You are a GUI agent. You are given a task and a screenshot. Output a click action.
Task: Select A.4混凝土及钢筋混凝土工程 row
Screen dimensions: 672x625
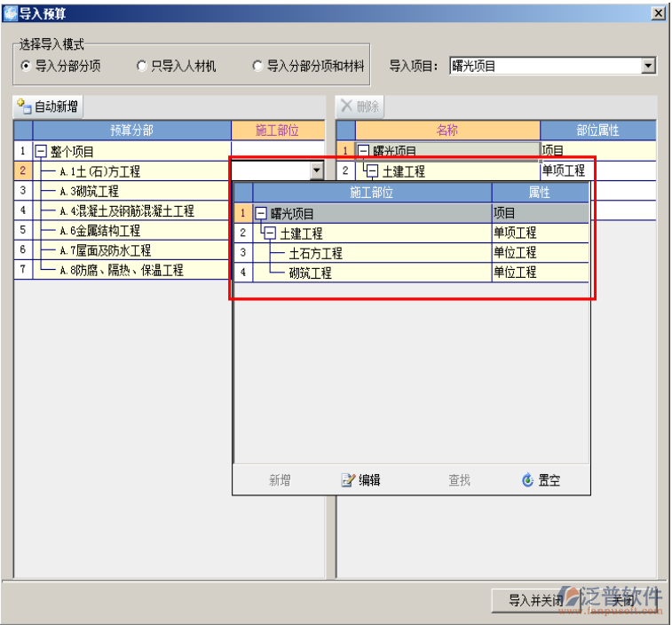tap(126, 211)
